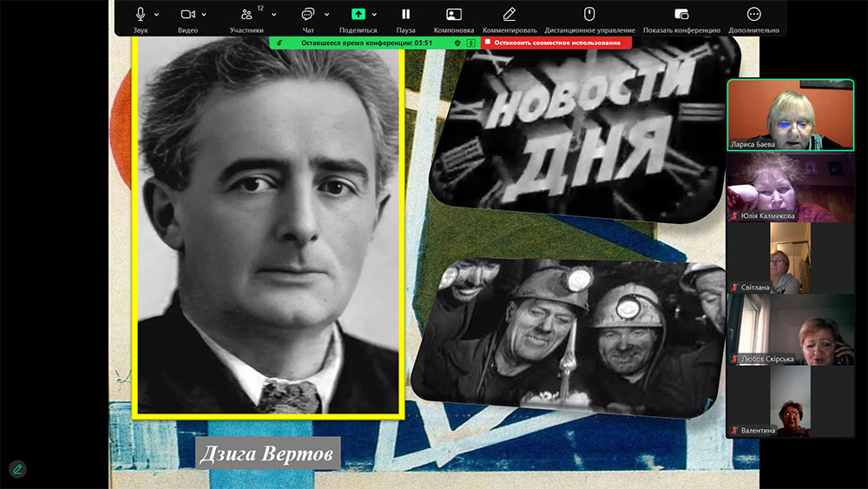The width and height of the screenshot is (868, 489).
Task: Expand the video options arrow next to Видео
Action: pos(205,15)
